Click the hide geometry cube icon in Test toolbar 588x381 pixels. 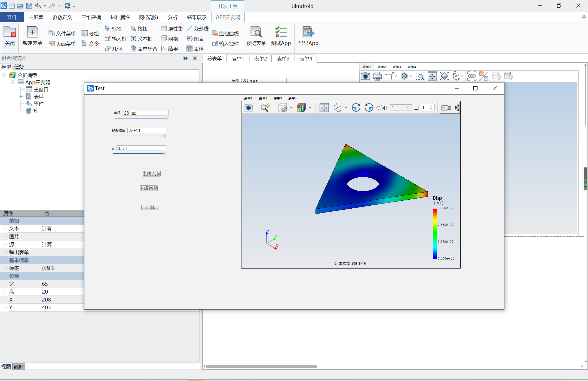click(x=283, y=108)
